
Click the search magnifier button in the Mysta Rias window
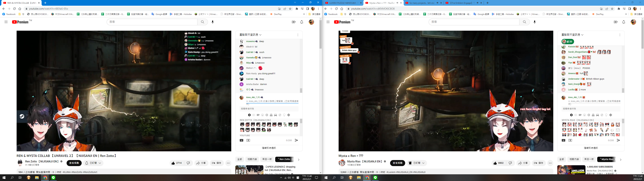click(x=524, y=22)
